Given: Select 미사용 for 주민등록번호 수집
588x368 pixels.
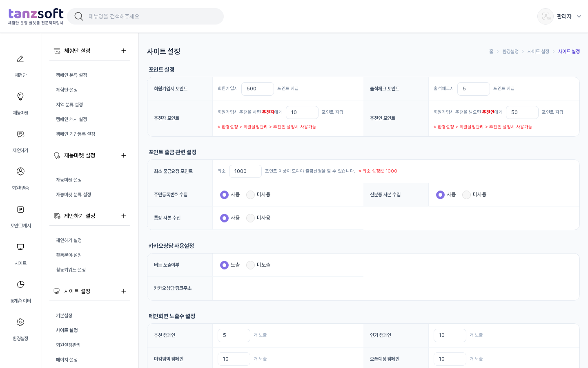Looking at the screenshot, I should point(250,195).
